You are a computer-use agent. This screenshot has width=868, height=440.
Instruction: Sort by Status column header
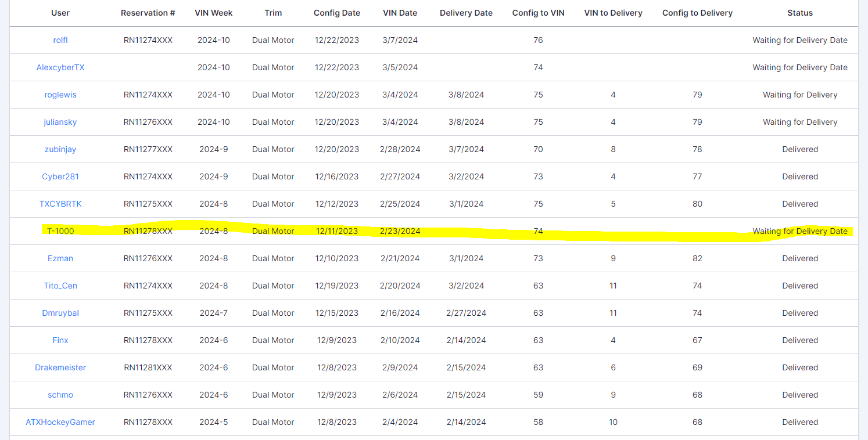(800, 13)
